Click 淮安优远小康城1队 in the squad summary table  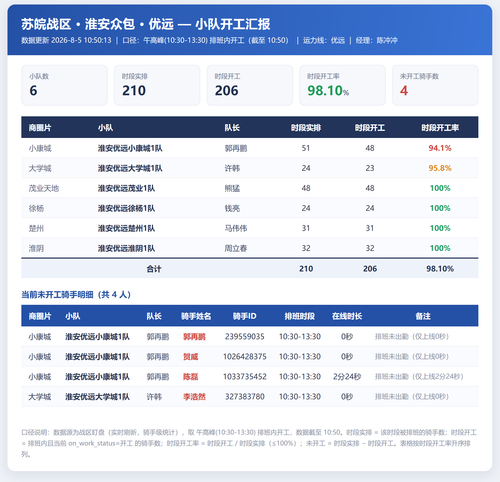coord(130,148)
